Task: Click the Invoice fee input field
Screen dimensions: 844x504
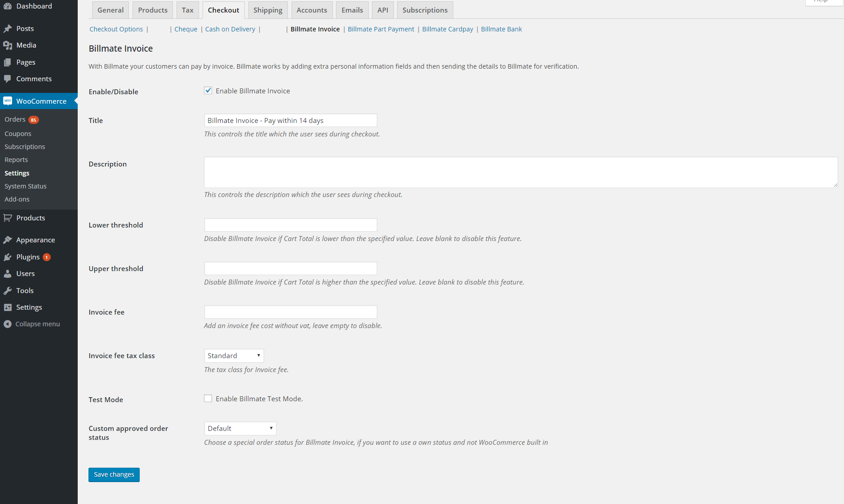Action: click(291, 312)
